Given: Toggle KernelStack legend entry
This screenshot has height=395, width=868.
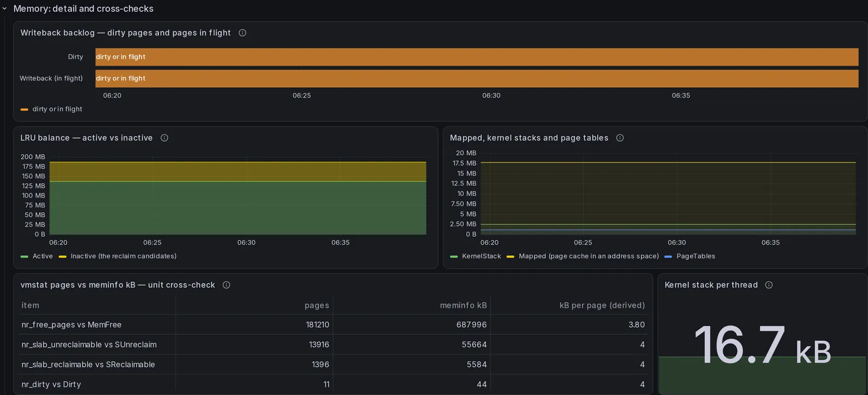Looking at the screenshot, I should [x=482, y=256].
